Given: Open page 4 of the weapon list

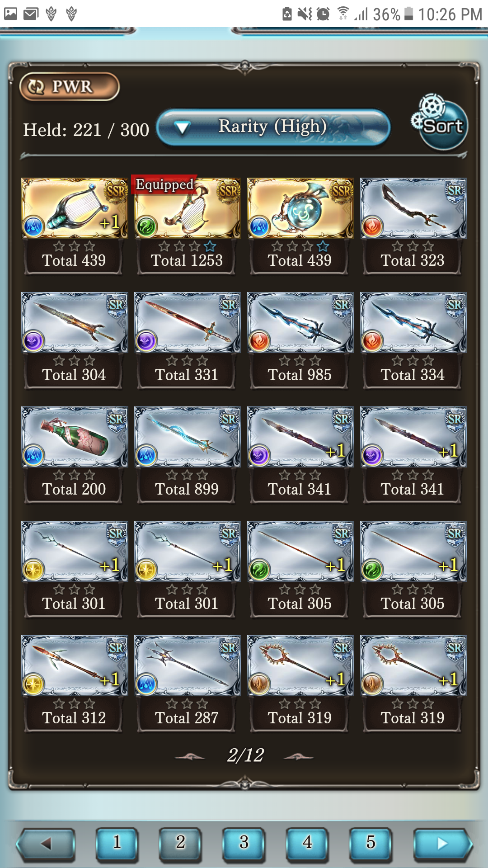Looking at the screenshot, I should pyautogui.click(x=307, y=844).
